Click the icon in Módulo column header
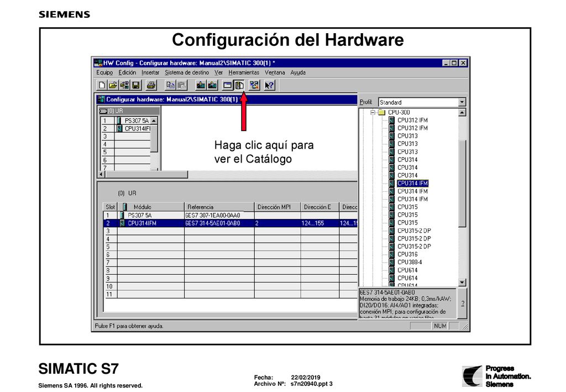Image resolution: width=566 pixels, height=392 pixels. (x=125, y=207)
